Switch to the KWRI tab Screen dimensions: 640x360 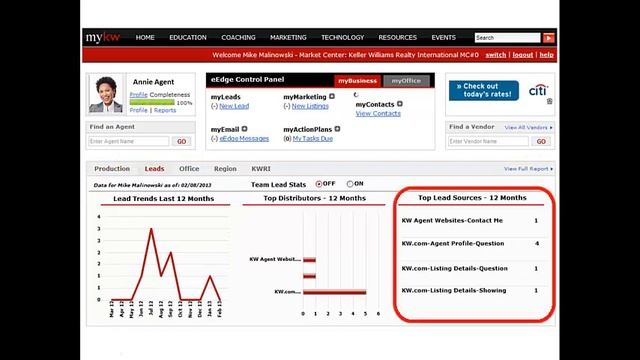tap(261, 169)
